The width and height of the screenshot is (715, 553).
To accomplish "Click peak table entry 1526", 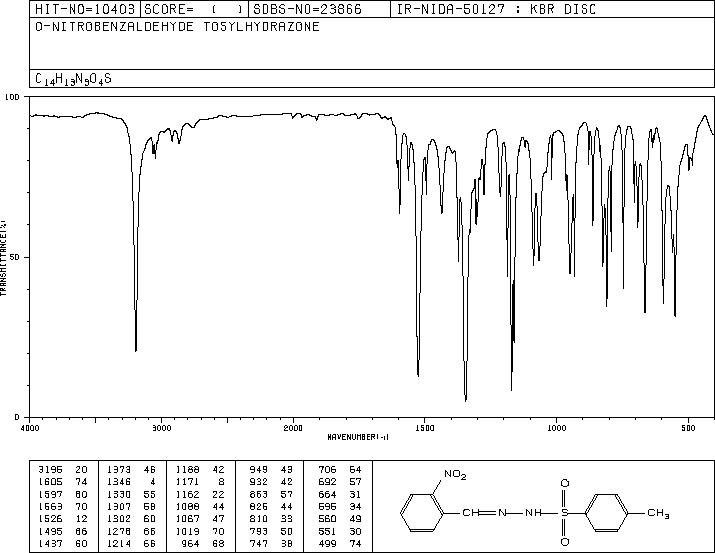I will click(x=50, y=519).
